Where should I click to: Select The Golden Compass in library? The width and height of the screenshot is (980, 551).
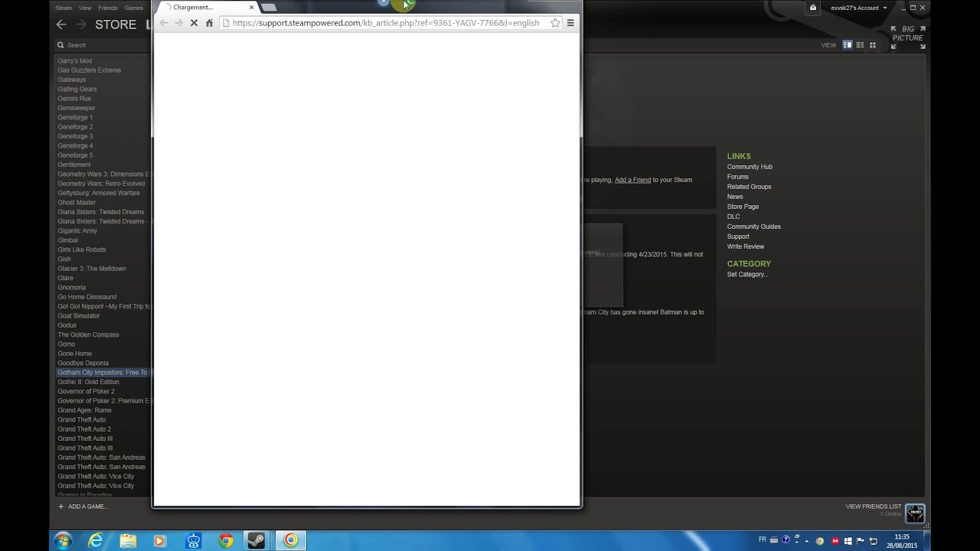coord(88,334)
